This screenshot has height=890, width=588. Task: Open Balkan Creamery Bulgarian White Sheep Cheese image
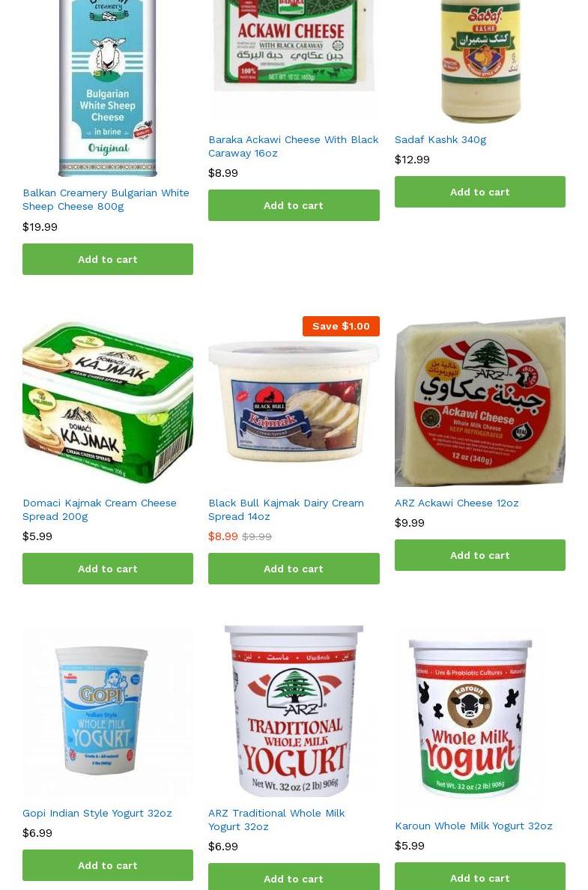point(108,88)
